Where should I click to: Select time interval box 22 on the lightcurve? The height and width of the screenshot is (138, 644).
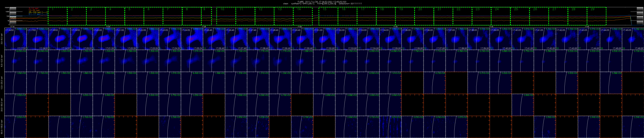point(463,16)
